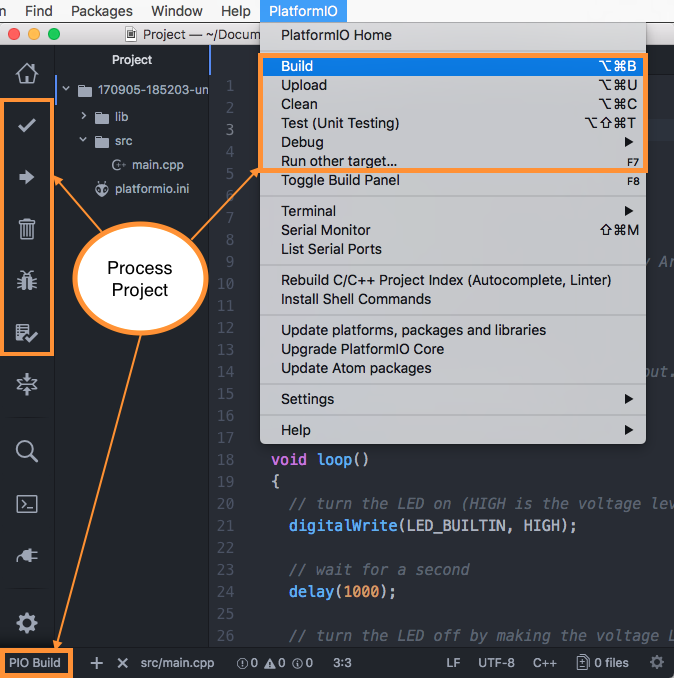Viewport: 674px width, 678px height.
Task: Click the PIO Build status bar button
Action: tap(35, 662)
